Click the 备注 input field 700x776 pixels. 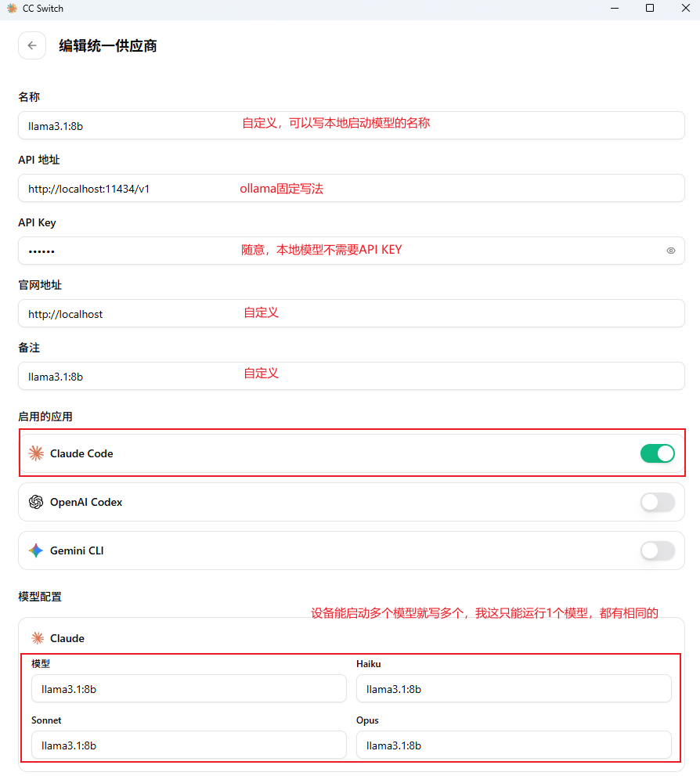pyautogui.click(x=352, y=376)
